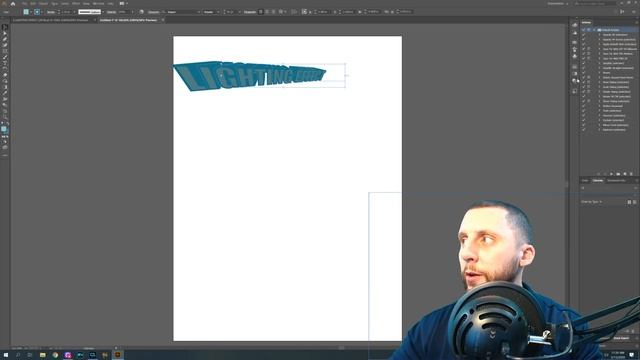Open the fill color dropdown in control bar

point(31,12)
